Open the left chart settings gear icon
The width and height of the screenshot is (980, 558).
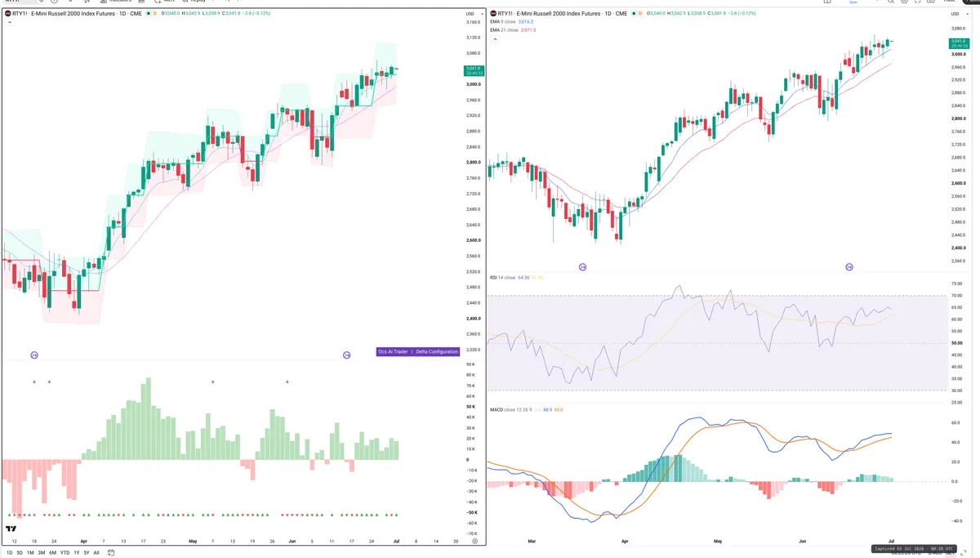pyautogui.click(x=474, y=541)
